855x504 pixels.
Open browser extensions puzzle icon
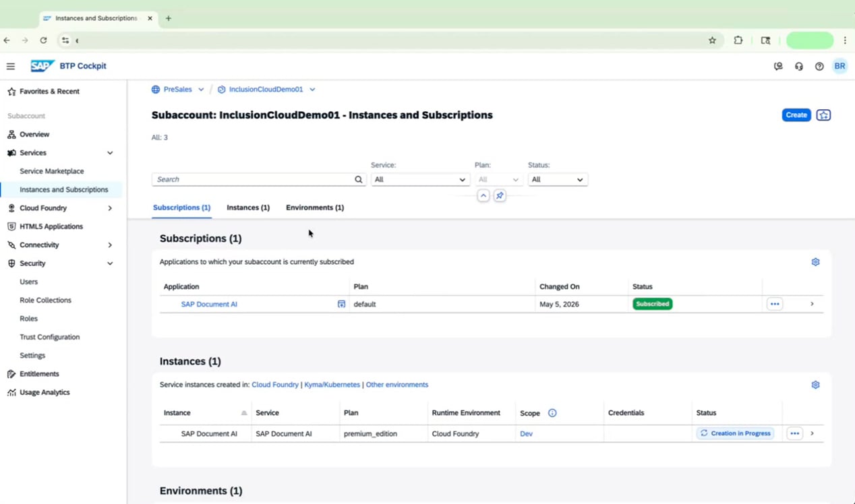pyautogui.click(x=738, y=40)
